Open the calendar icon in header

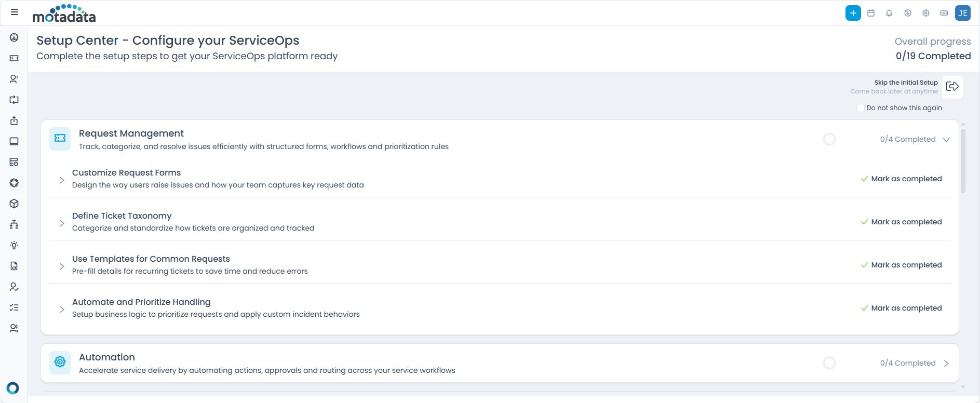tap(871, 13)
